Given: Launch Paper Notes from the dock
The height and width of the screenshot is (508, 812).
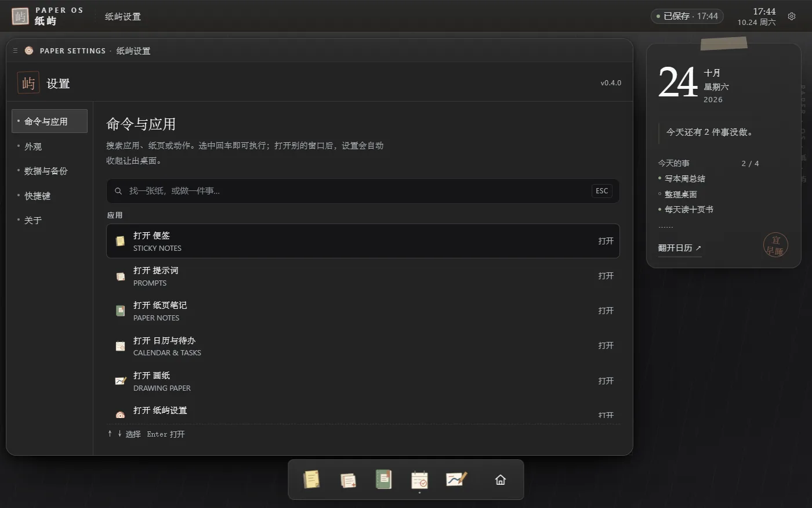Looking at the screenshot, I should coord(383,480).
